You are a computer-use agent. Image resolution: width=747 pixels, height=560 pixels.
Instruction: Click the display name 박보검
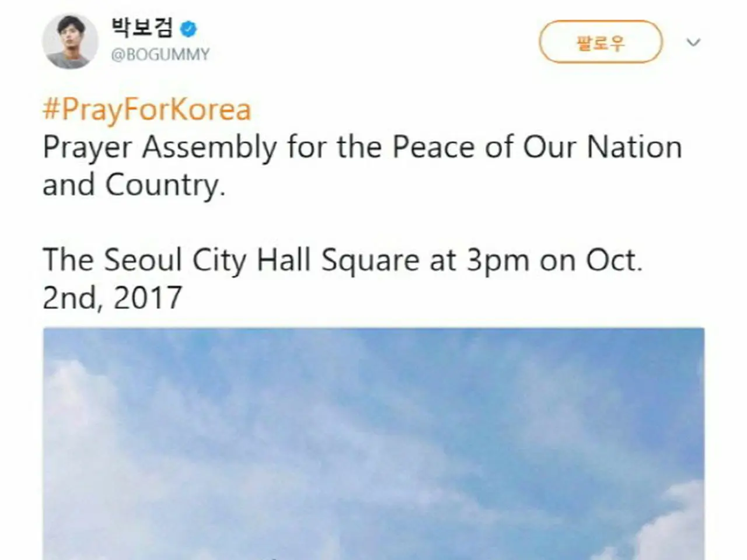coord(142,27)
